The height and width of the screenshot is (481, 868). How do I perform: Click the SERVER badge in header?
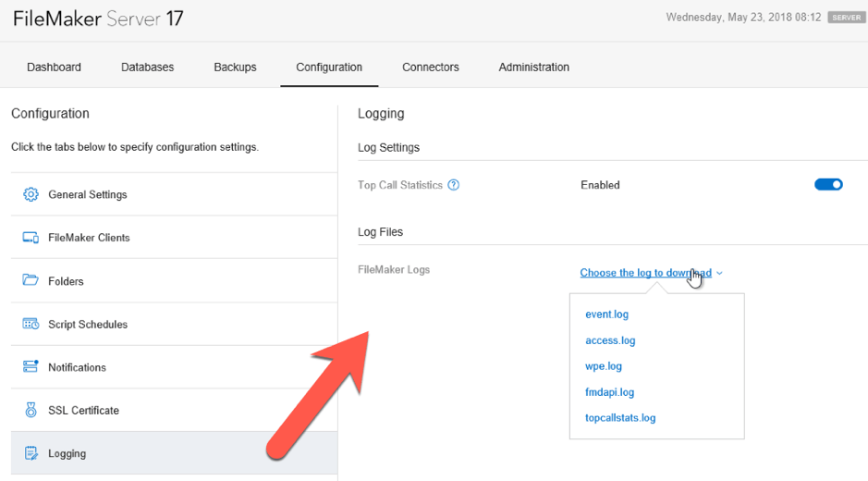coord(846,18)
